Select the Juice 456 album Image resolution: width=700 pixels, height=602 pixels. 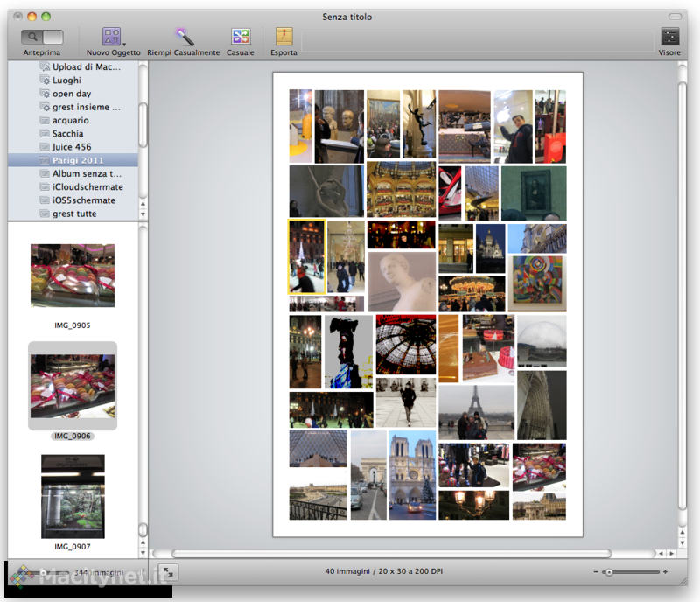pyautogui.click(x=71, y=147)
